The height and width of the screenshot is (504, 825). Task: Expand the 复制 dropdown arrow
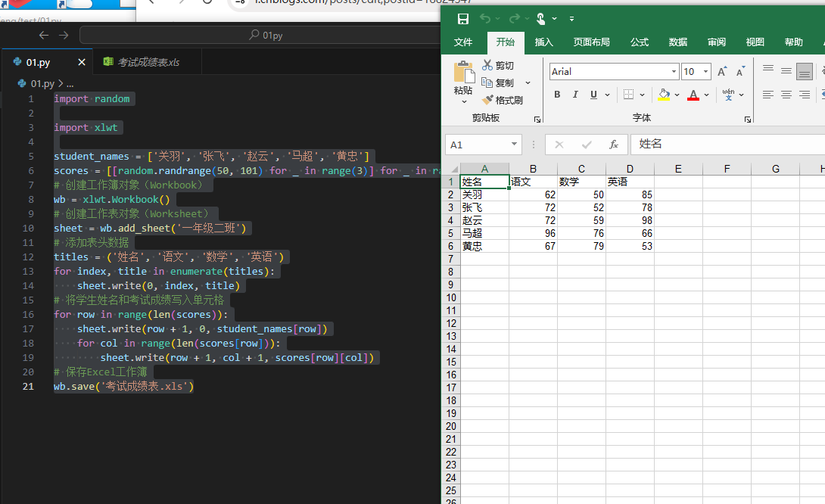click(528, 82)
